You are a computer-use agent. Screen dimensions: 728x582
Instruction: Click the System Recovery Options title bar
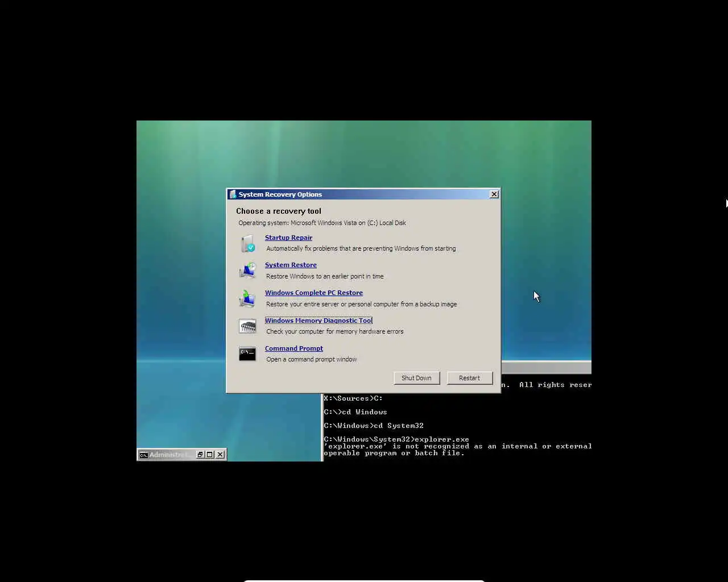click(363, 194)
